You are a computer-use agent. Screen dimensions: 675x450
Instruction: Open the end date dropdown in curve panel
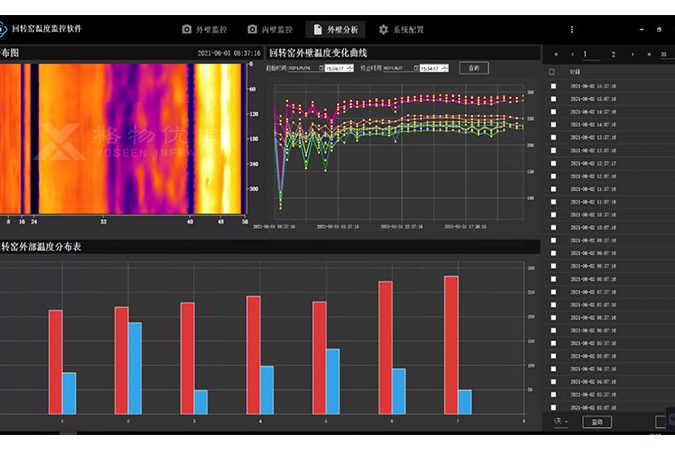[x=414, y=69]
